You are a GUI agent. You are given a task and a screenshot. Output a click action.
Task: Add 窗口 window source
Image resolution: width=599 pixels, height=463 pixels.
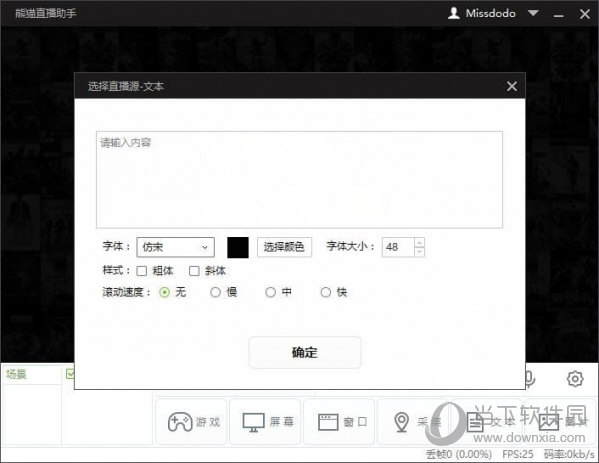click(339, 422)
